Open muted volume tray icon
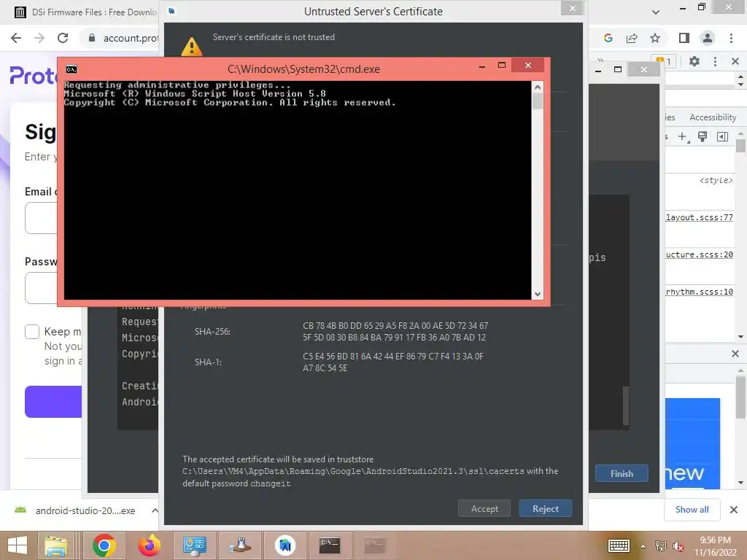Image resolution: width=747 pixels, height=560 pixels. point(678,546)
